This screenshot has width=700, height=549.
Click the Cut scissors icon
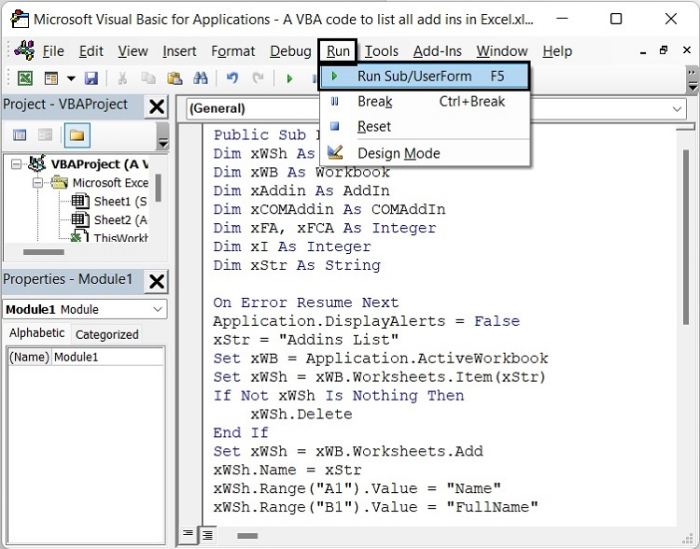122,79
